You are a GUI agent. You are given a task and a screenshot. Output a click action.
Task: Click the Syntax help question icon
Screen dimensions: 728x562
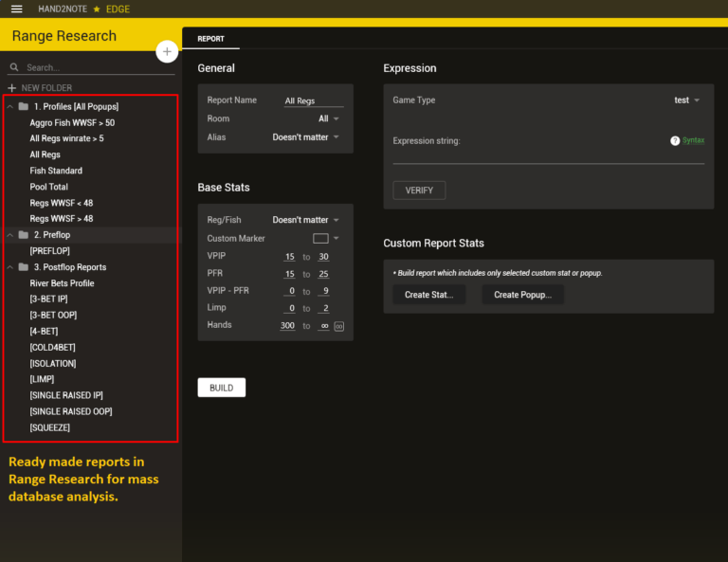(675, 140)
